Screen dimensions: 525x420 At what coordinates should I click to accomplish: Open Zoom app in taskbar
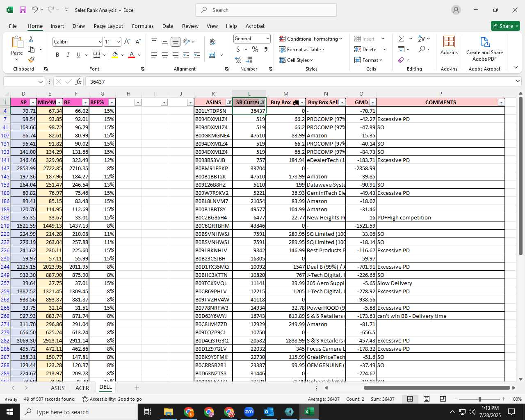click(249, 412)
